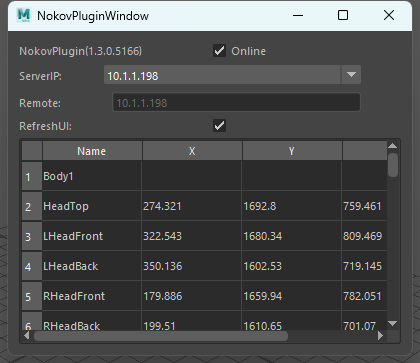Click the vertical scrollbar thumb
The width and height of the screenshot is (420, 363).
393,165
